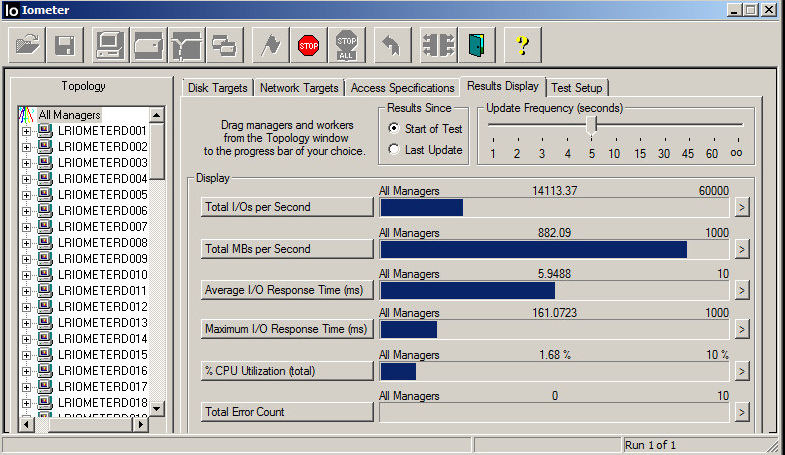Click topology scroll down arrow
This screenshot has width=785, height=455.
(157, 409)
